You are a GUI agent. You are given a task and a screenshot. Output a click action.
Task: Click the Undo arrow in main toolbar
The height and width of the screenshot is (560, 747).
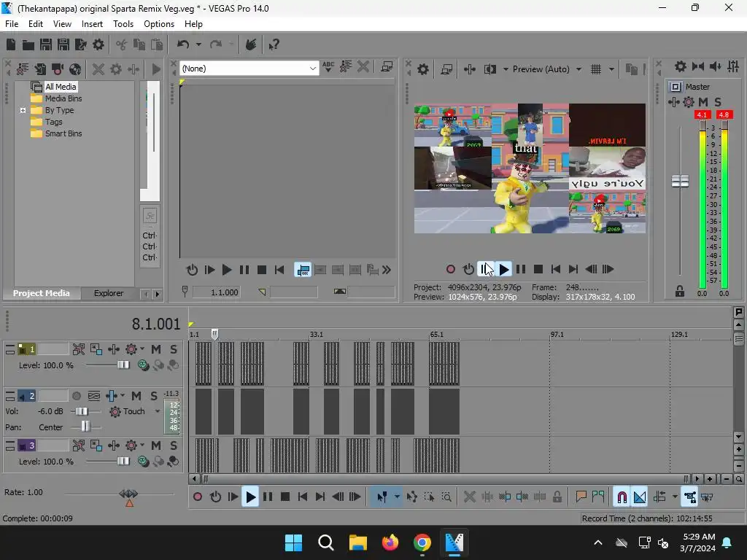(x=183, y=44)
